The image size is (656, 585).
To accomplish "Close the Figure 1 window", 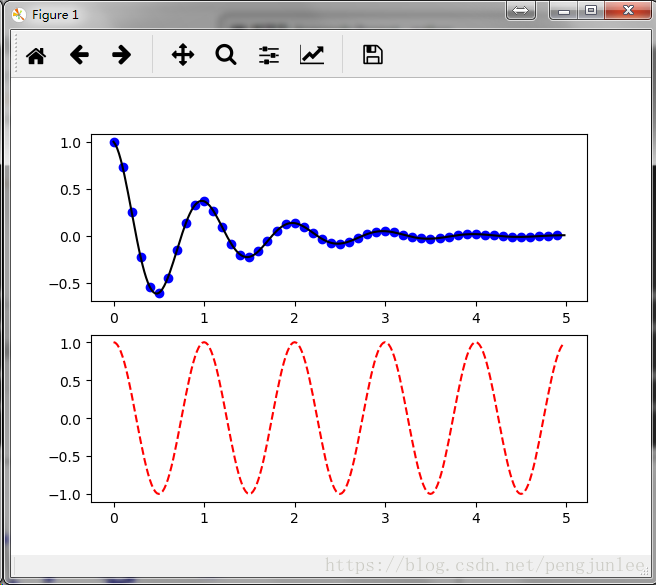I will tap(628, 10).
